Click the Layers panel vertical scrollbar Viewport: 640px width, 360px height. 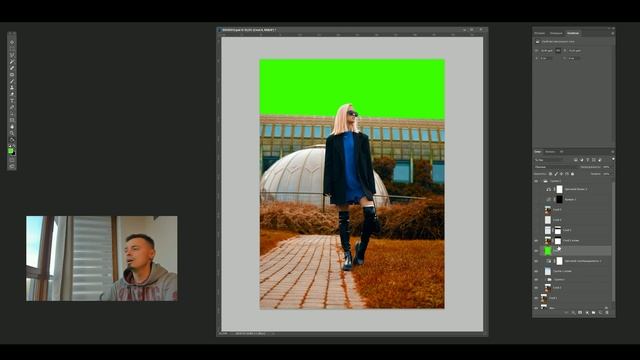pyautogui.click(x=613, y=241)
